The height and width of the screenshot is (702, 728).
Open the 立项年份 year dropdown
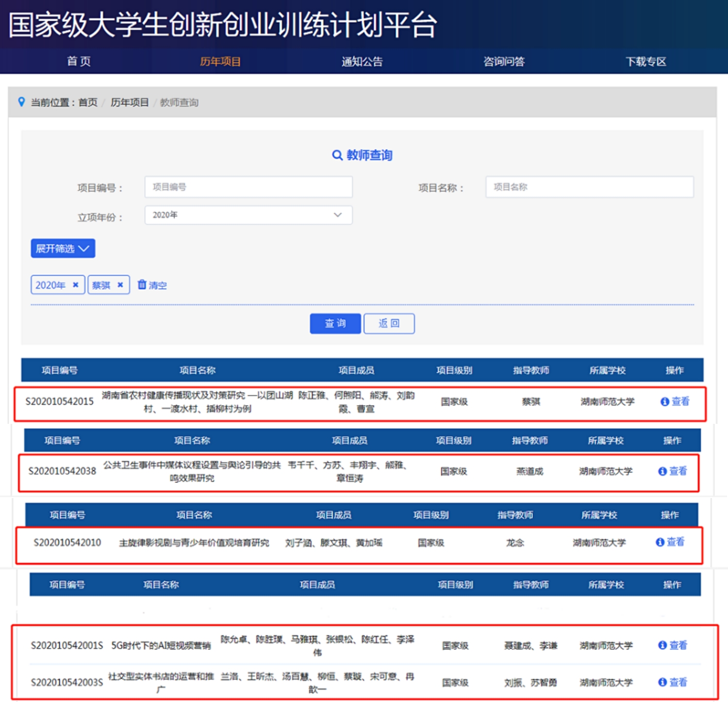coord(248,215)
